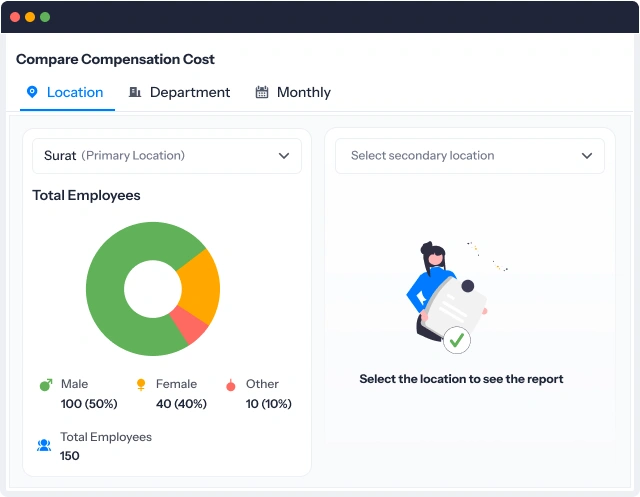640x497 pixels.
Task: Click Select the location to see the report
Action: pos(461,379)
